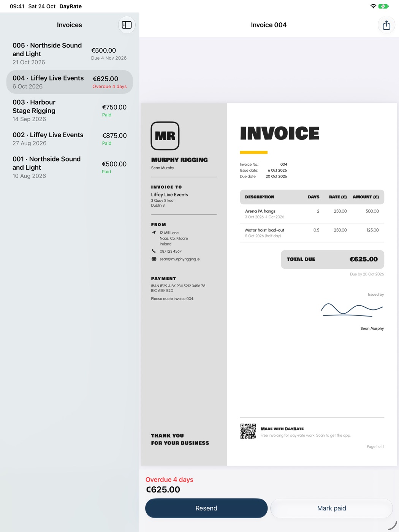Tap Please quote invoice 004 note
The width and height of the screenshot is (399, 532).
(172, 299)
